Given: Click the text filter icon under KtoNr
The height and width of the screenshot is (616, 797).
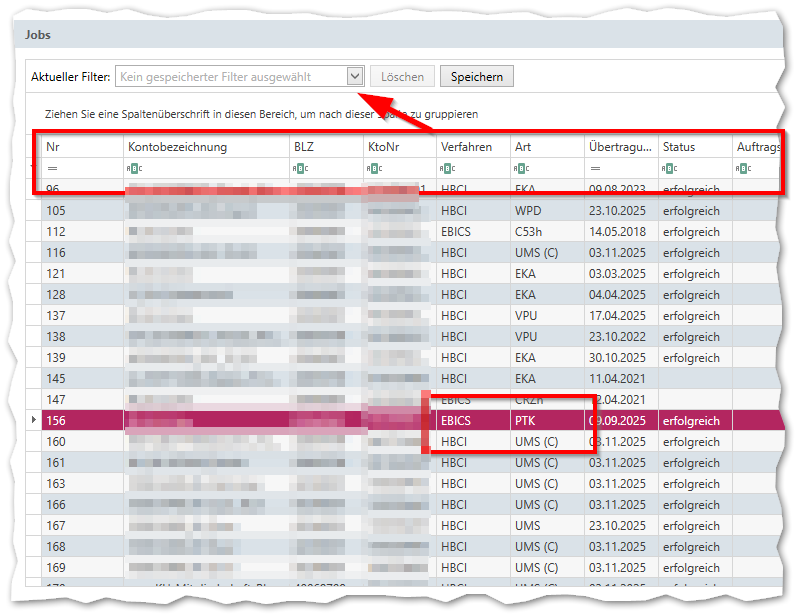Looking at the screenshot, I should (x=374, y=169).
